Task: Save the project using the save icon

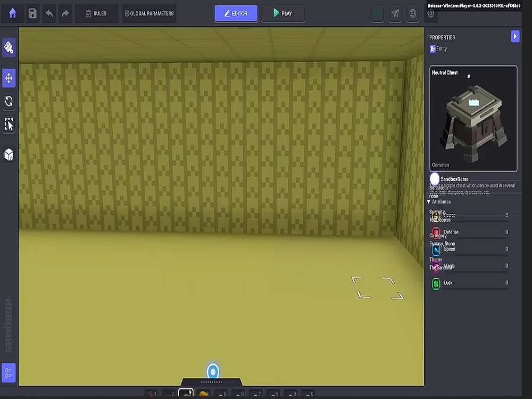Action: (32, 13)
